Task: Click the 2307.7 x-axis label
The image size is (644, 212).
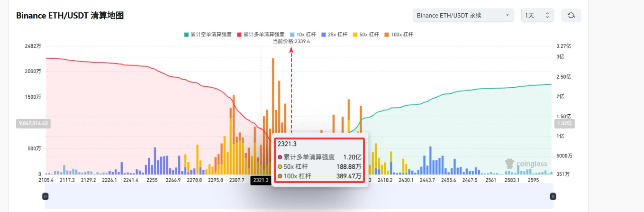Action: (x=236, y=180)
